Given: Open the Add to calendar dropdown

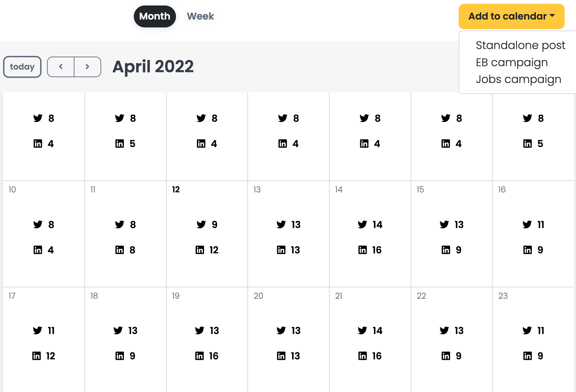Looking at the screenshot, I should (511, 16).
